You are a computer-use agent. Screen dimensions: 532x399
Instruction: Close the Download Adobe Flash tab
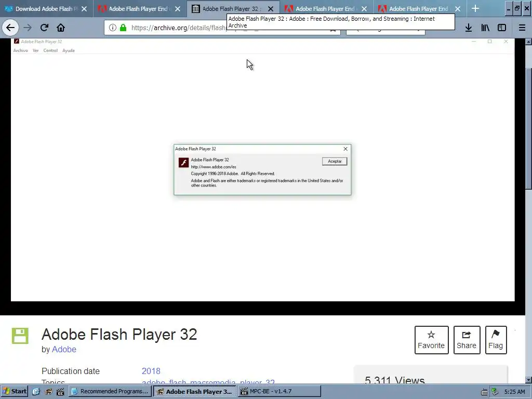[x=84, y=9]
